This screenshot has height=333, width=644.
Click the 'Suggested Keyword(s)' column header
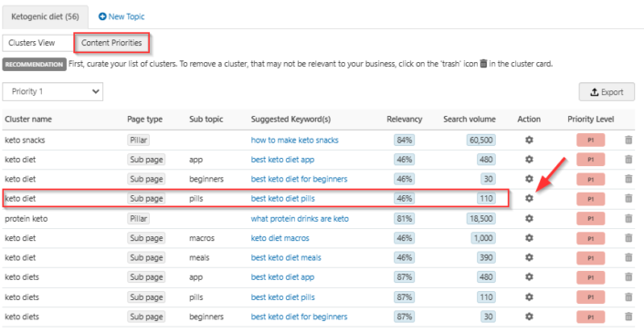point(290,120)
